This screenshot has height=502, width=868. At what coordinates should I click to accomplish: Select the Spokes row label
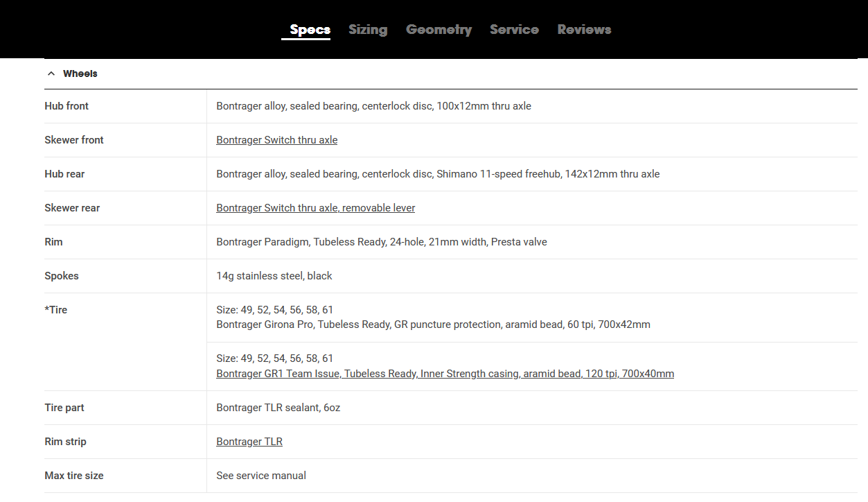(62, 276)
